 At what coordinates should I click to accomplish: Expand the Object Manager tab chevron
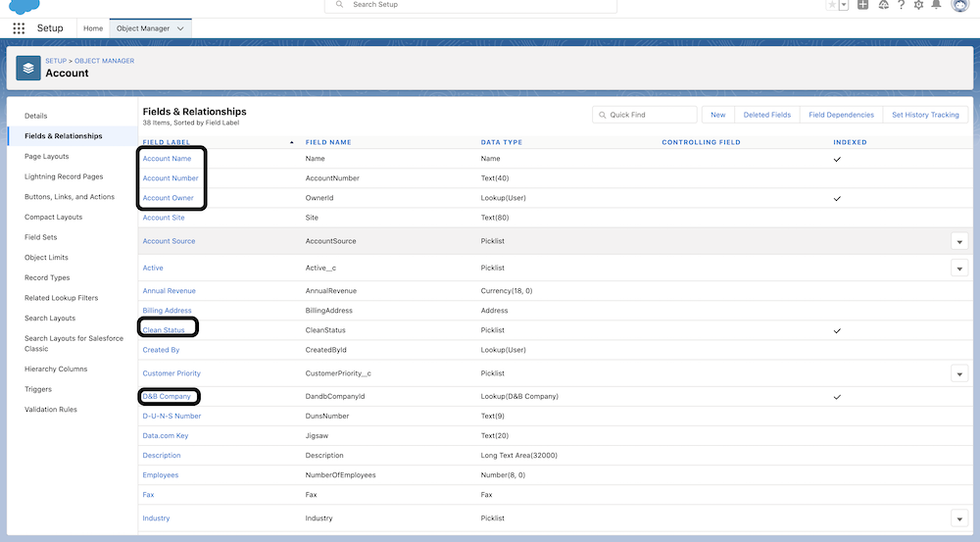point(180,28)
